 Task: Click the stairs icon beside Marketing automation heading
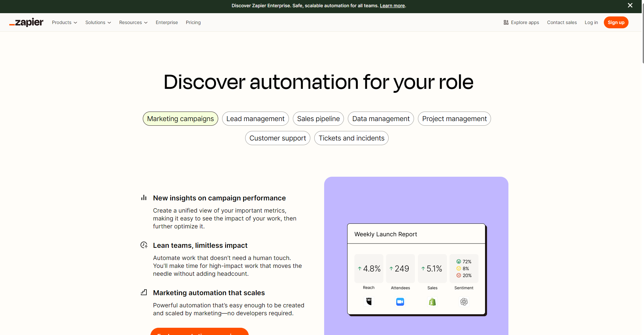pyautogui.click(x=144, y=293)
